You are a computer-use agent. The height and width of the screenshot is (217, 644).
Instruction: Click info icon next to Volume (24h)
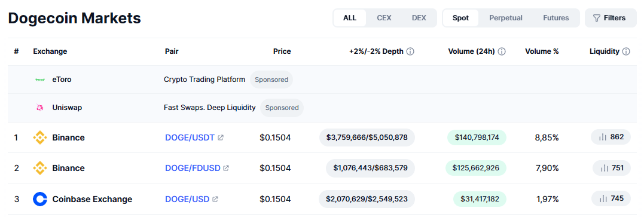tap(502, 51)
